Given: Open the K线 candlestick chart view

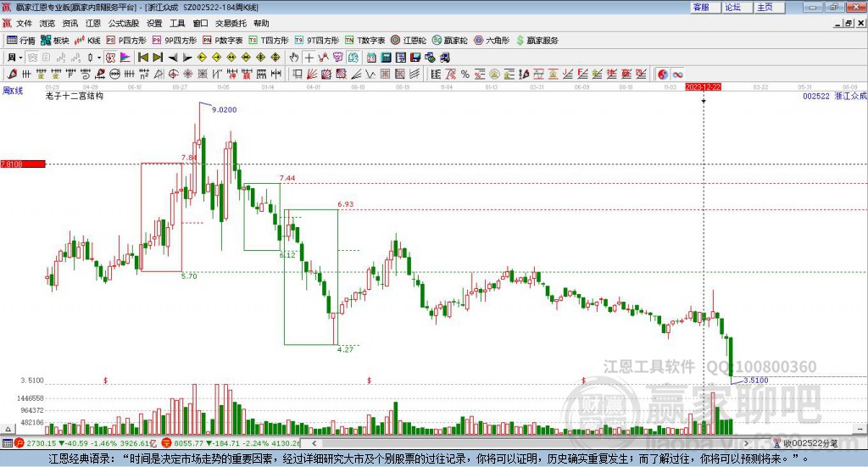Looking at the screenshot, I should [87, 41].
